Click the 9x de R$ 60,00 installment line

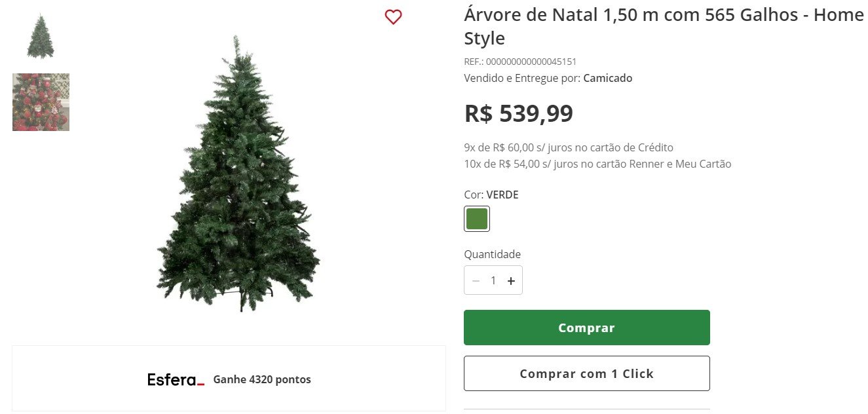click(569, 147)
